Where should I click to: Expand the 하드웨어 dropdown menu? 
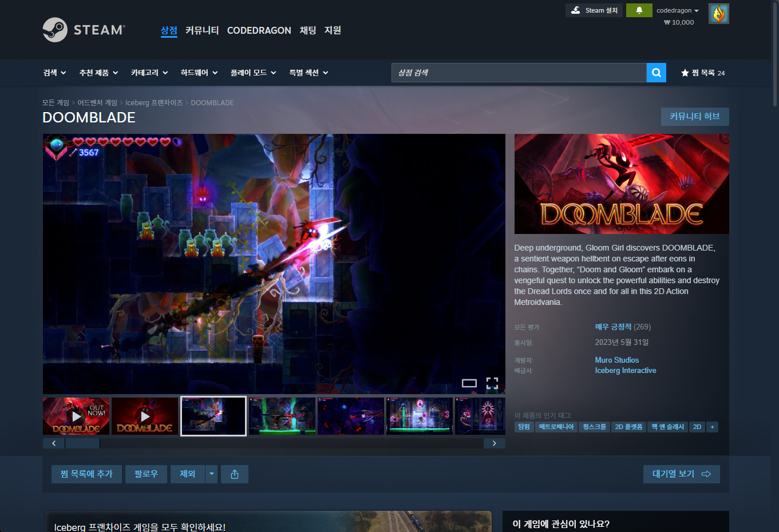199,73
